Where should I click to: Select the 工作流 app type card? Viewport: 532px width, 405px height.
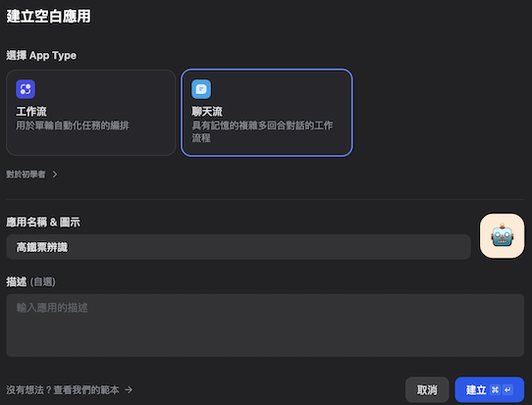[91, 113]
